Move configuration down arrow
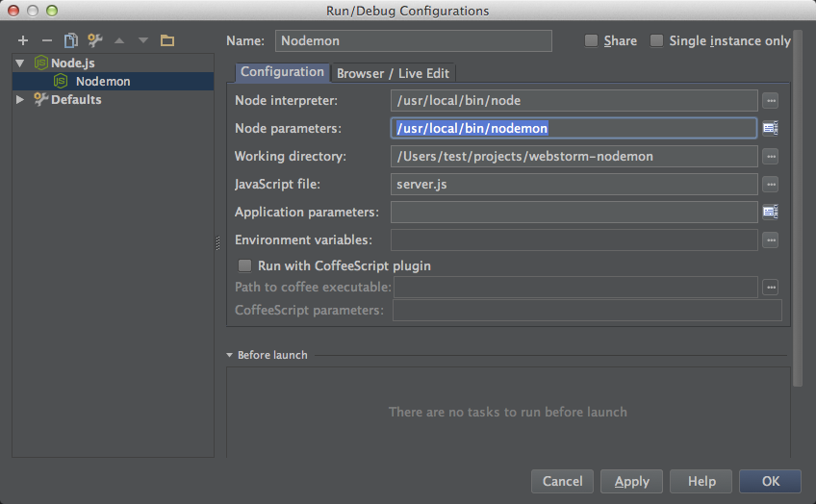This screenshot has width=816, height=504. click(143, 40)
